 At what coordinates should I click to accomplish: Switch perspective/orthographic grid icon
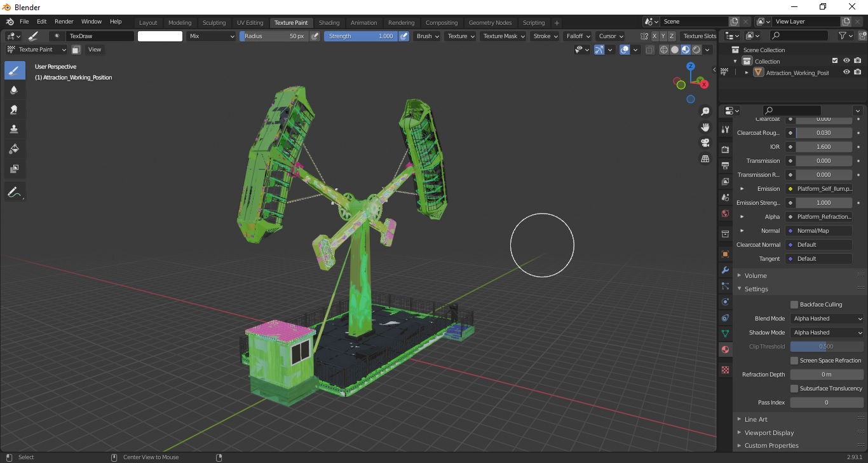point(705,158)
